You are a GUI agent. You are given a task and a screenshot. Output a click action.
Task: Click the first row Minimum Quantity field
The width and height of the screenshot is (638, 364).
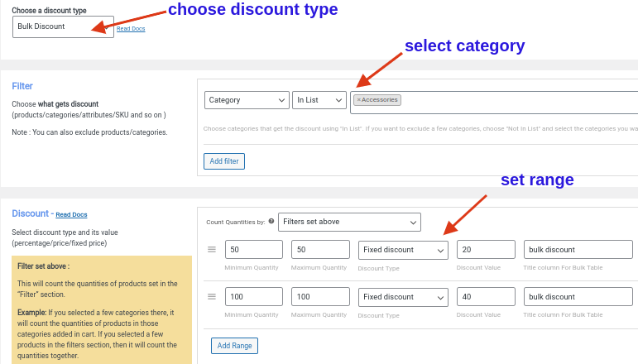[253, 250]
